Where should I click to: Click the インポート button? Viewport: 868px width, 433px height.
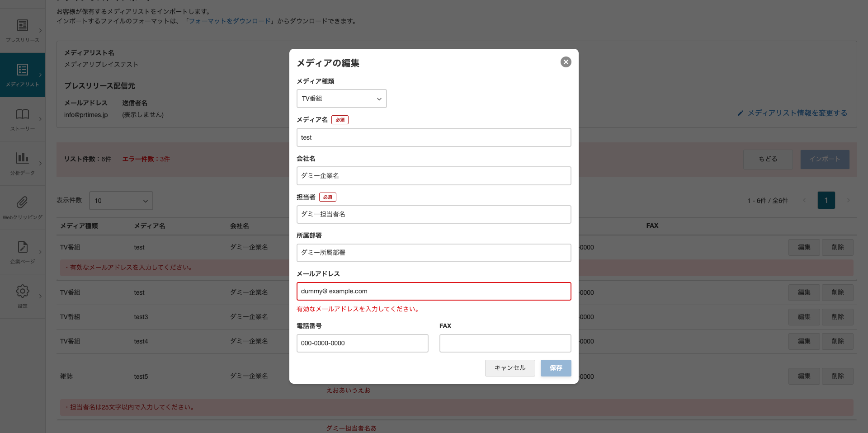pyautogui.click(x=825, y=159)
